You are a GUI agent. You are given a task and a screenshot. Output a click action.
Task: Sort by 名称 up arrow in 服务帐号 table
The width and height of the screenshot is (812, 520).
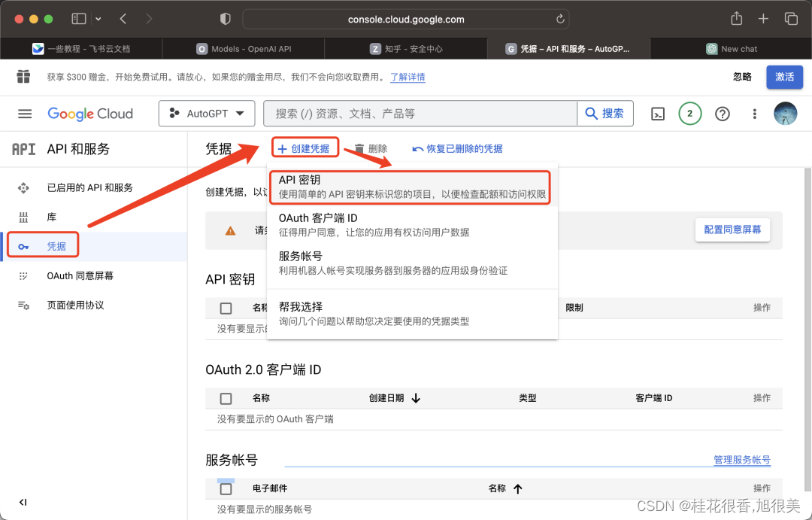pyautogui.click(x=518, y=488)
